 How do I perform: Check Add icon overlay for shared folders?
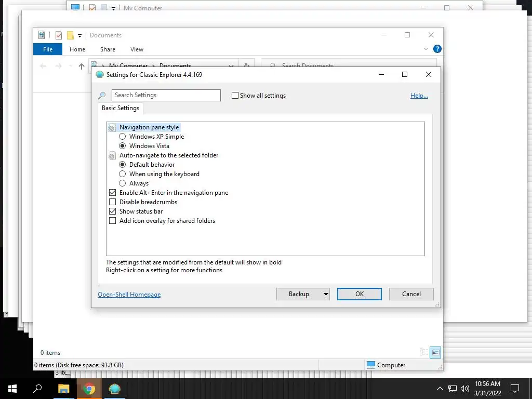click(112, 221)
